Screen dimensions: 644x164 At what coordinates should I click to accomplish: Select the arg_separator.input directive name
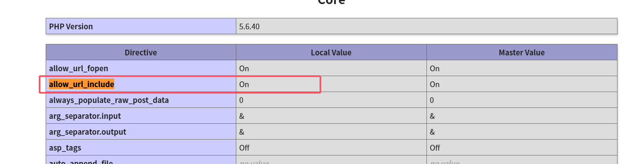[85, 116]
